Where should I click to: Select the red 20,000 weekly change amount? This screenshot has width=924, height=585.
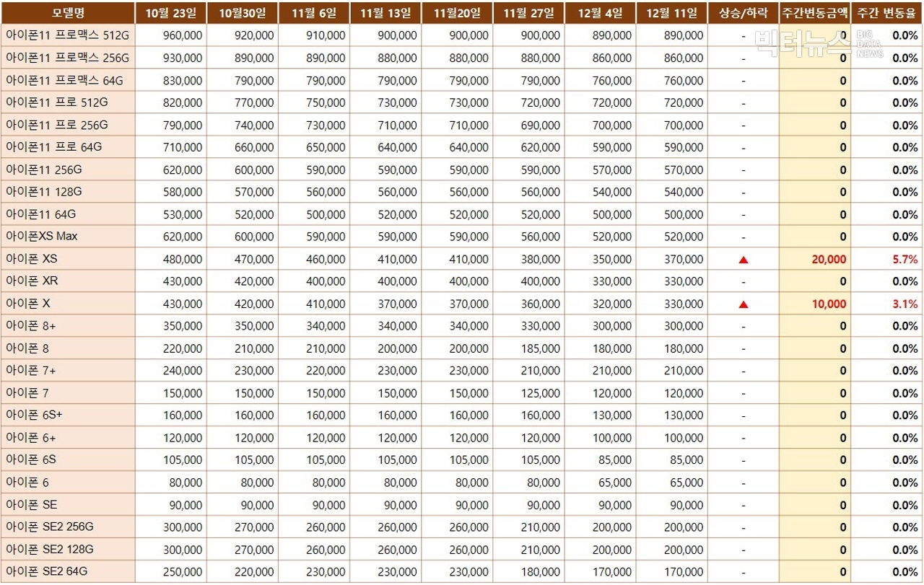829,260
